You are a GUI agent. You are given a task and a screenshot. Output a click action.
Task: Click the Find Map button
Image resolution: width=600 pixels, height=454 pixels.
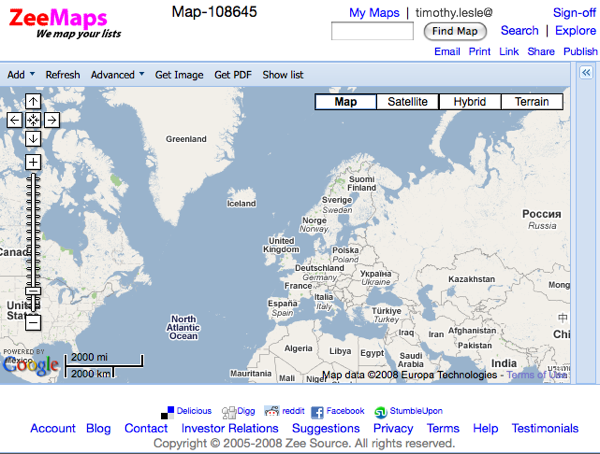455,31
